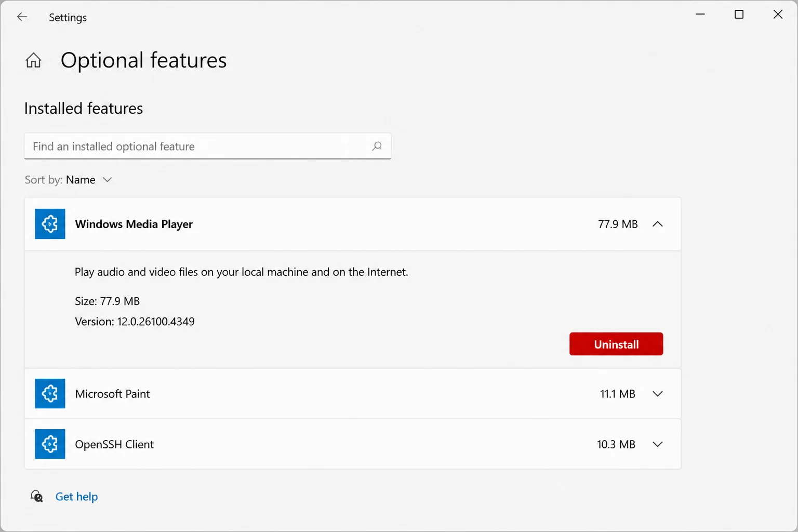Expand the Microsoft Paint entry chevron
The image size is (798, 532).
[658, 394]
